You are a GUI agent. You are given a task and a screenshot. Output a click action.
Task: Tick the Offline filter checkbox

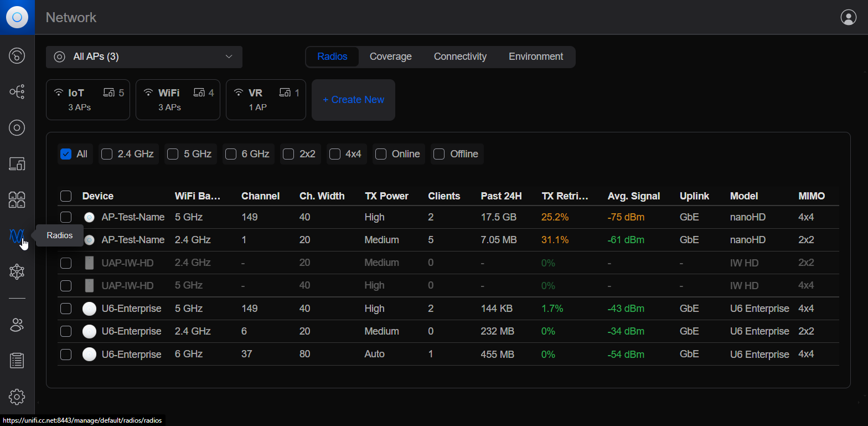pyautogui.click(x=439, y=154)
